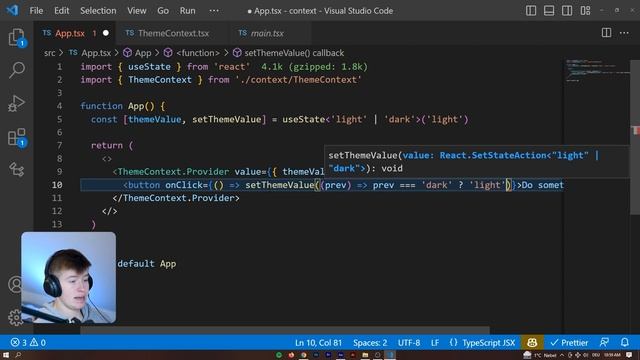Change end of line sequence LF
This screenshot has width=640, height=360.
click(435, 342)
